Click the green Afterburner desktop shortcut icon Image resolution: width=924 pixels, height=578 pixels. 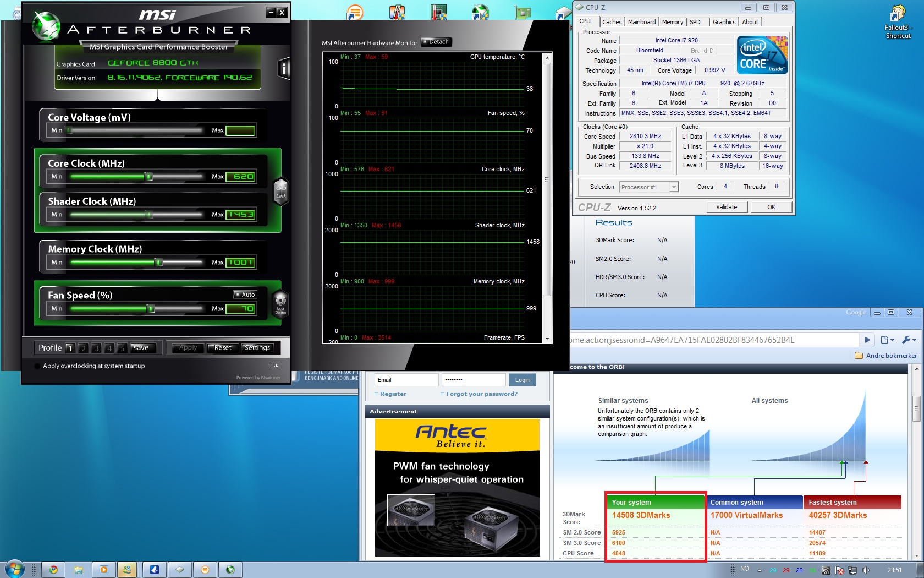(480, 12)
